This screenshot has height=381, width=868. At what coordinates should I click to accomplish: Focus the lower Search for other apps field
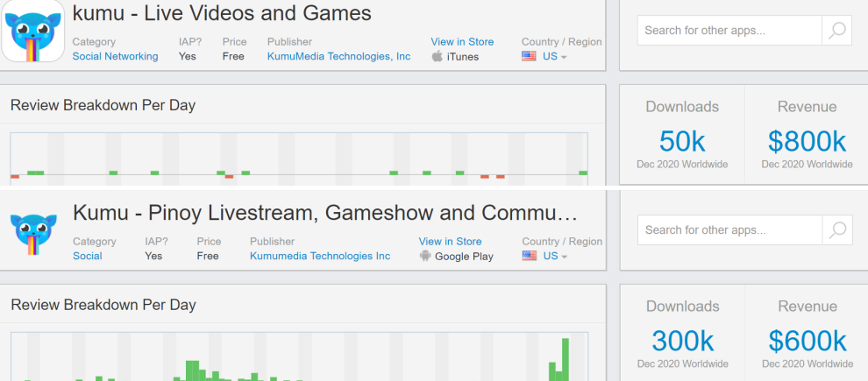(x=729, y=230)
